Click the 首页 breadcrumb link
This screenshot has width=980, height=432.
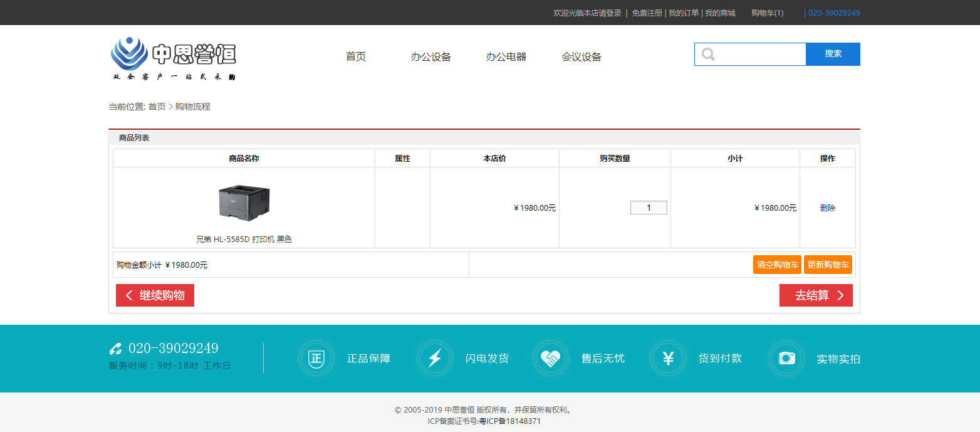pos(157,107)
